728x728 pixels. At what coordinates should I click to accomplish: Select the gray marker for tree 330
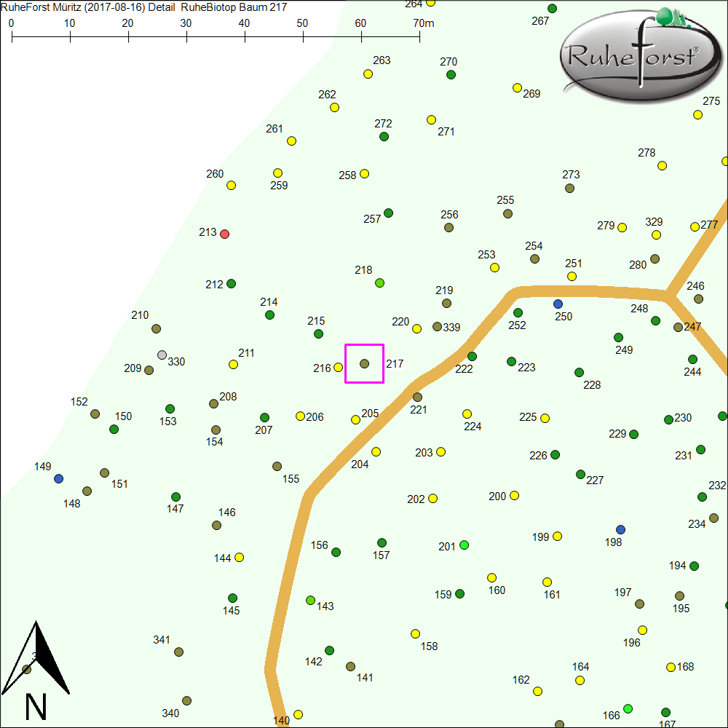coord(162,355)
